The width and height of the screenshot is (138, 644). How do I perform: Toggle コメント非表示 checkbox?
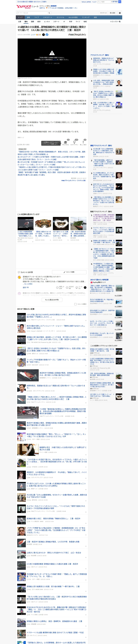(x=75, y=304)
